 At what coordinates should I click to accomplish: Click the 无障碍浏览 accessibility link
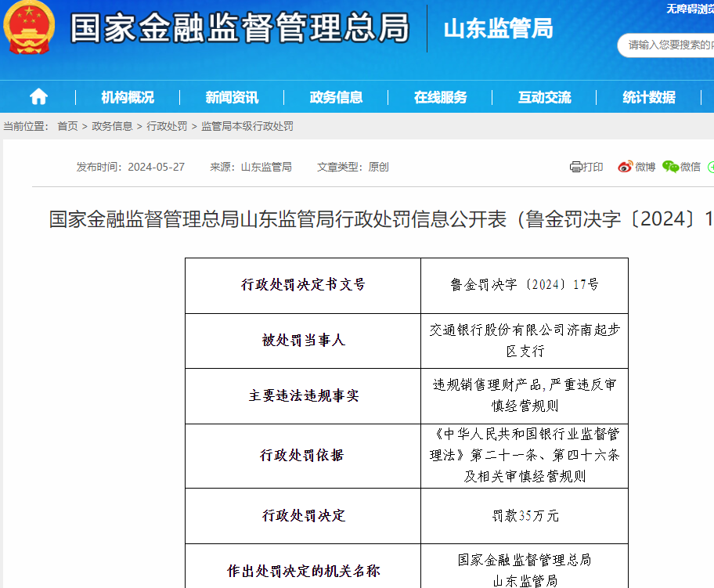click(689, 9)
